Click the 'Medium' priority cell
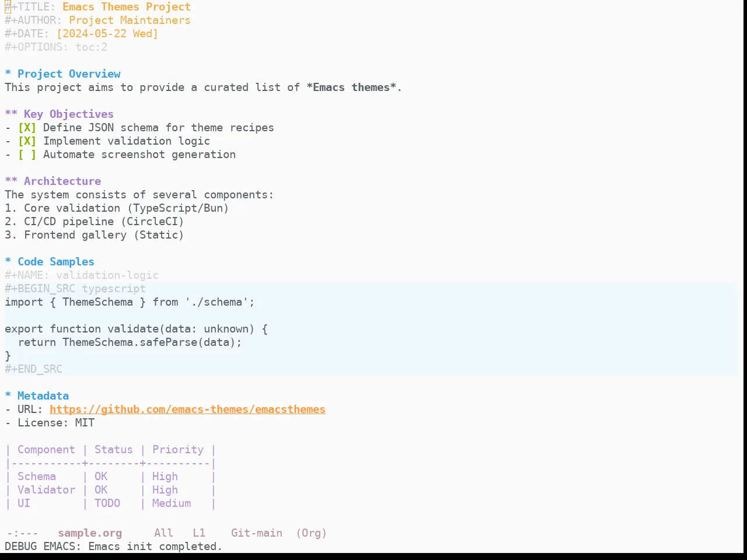The height and width of the screenshot is (560, 747). point(172,503)
